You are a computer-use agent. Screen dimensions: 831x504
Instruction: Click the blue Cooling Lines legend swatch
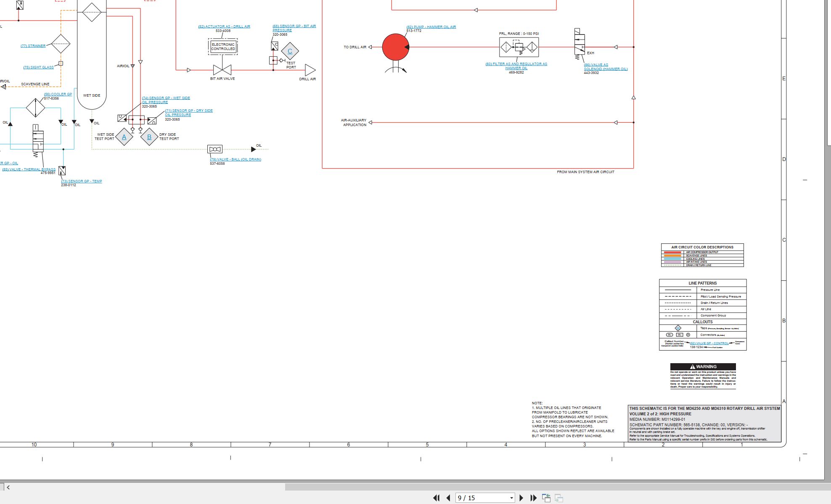(672, 259)
